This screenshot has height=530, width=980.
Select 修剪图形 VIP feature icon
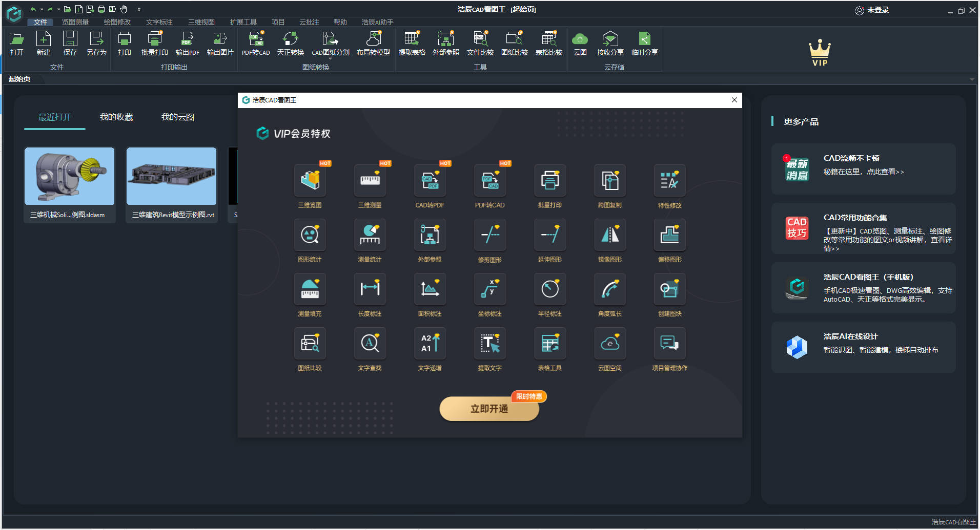[490, 235]
